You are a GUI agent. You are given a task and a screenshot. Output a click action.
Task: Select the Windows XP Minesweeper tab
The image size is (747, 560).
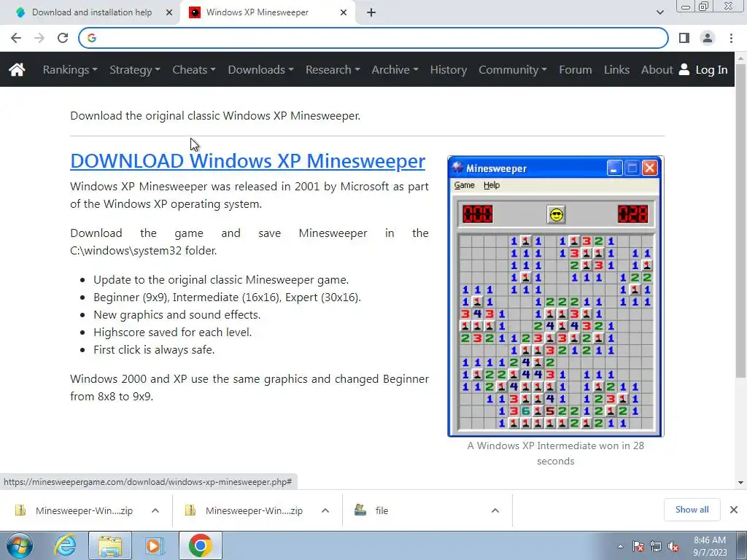coord(267,12)
